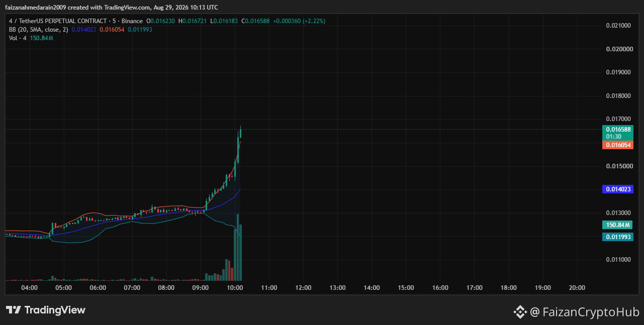This screenshot has height=325, width=644.
Task: Click the 20:00 time axis label
Action: [x=577, y=288]
